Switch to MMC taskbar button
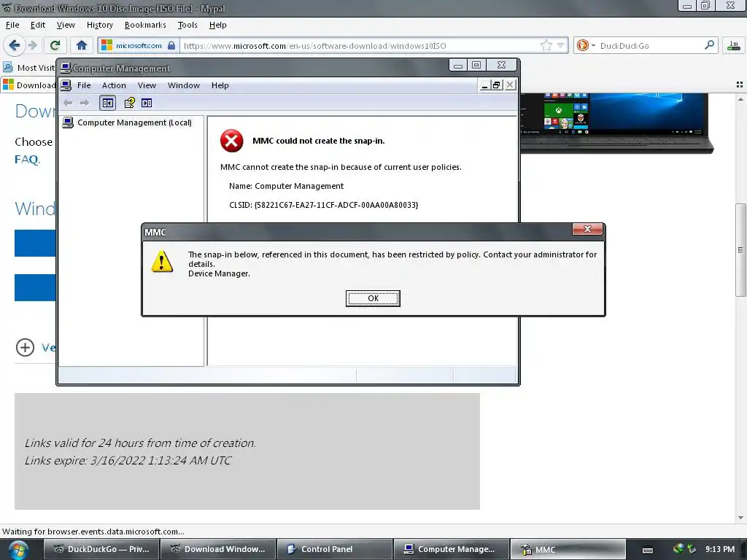Image resolution: width=747 pixels, height=560 pixels. pos(568,549)
